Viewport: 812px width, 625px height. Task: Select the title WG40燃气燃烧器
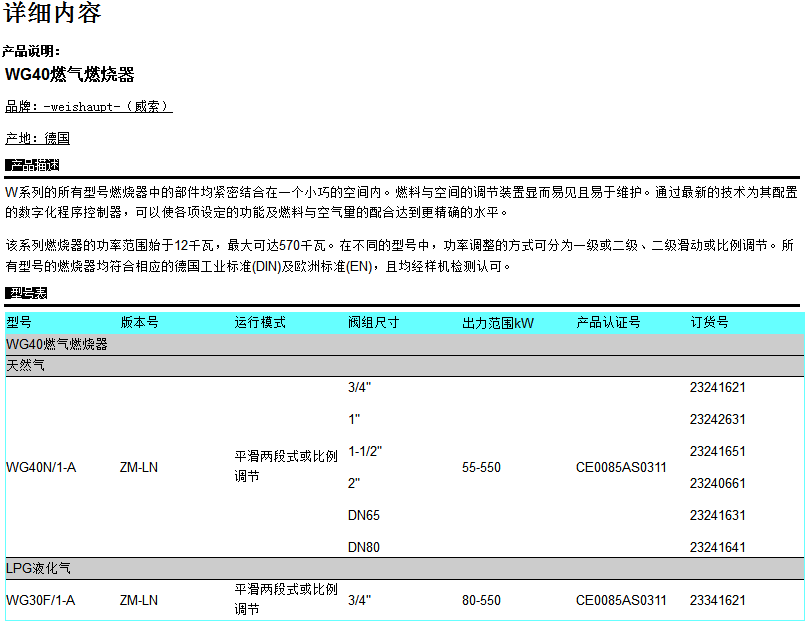coord(69,75)
